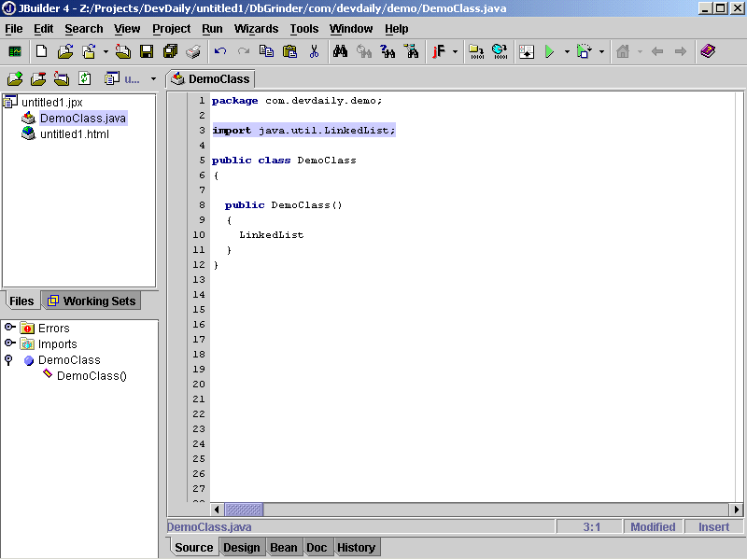Select untitled1.html in project tree
Viewport: 747px width, 560px height.
[x=75, y=134]
